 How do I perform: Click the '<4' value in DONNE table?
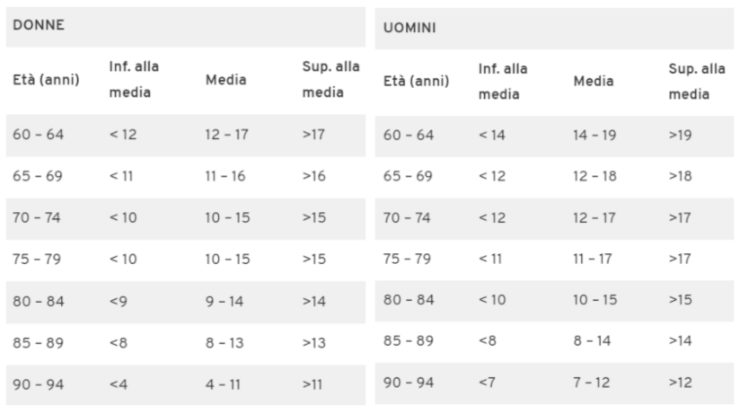point(118,384)
